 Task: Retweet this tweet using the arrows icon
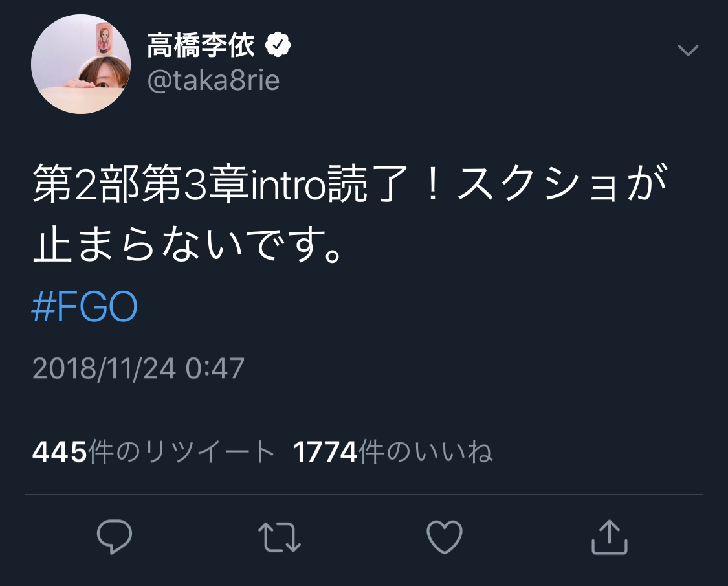click(280, 538)
